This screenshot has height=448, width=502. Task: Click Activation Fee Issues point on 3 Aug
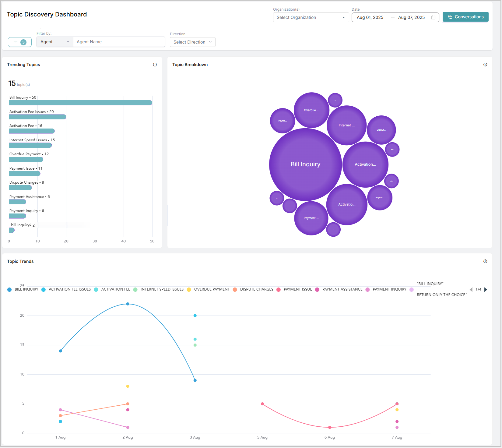[x=195, y=316]
